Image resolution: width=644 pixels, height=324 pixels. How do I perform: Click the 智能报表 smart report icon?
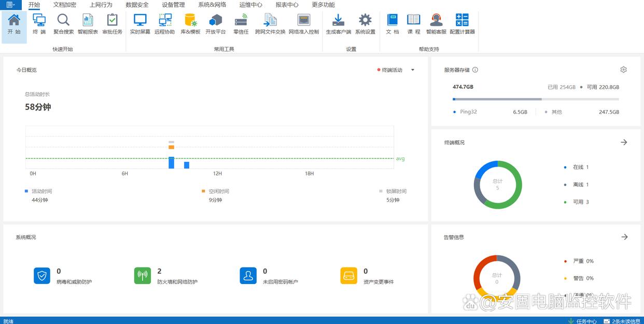(88, 24)
